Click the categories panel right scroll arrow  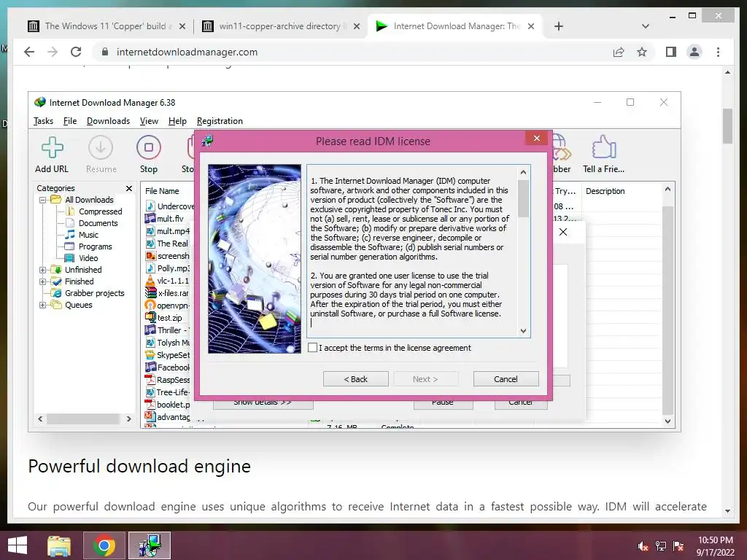(x=128, y=419)
